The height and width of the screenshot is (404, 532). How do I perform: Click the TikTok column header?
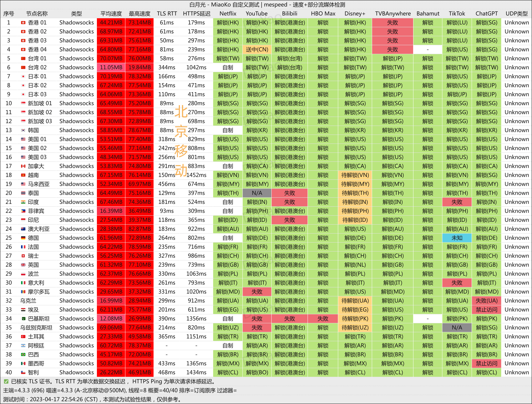(x=457, y=13)
